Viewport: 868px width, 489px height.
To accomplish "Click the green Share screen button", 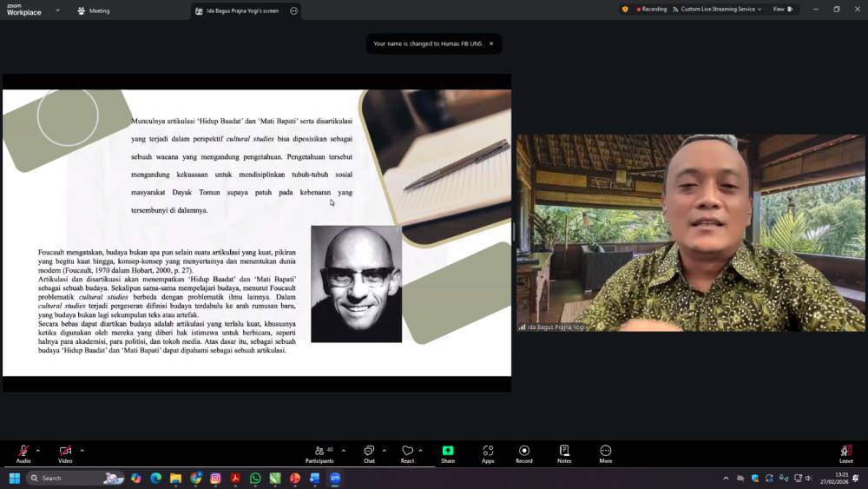I will (x=448, y=453).
